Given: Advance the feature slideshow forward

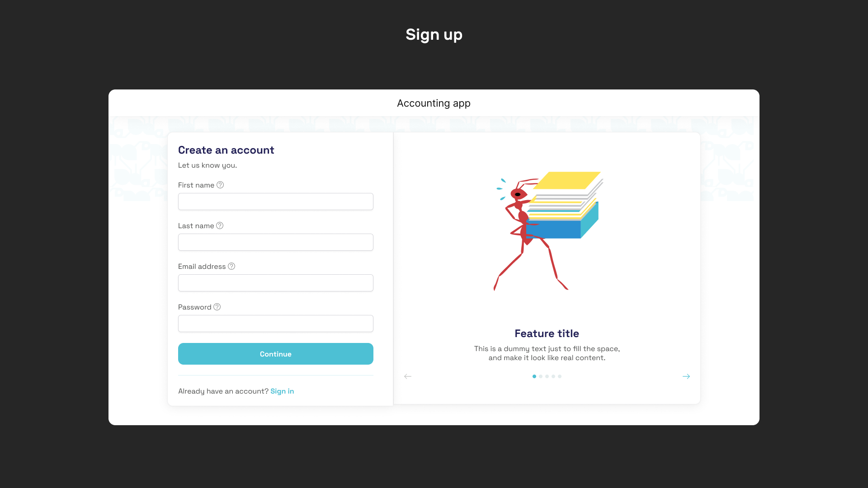Looking at the screenshot, I should 686,376.
